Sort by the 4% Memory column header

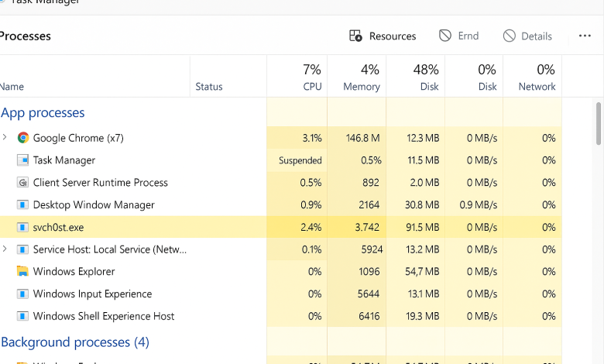357,76
